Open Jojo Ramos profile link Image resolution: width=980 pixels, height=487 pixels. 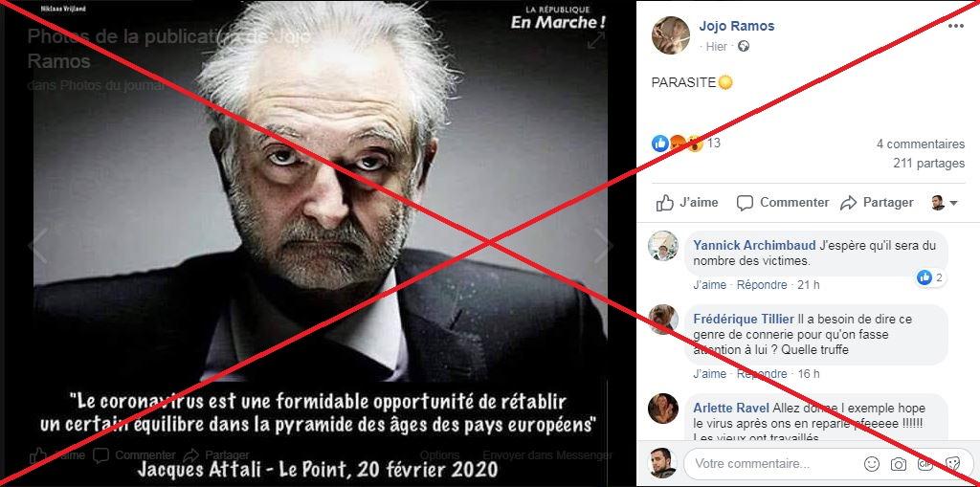(x=736, y=26)
